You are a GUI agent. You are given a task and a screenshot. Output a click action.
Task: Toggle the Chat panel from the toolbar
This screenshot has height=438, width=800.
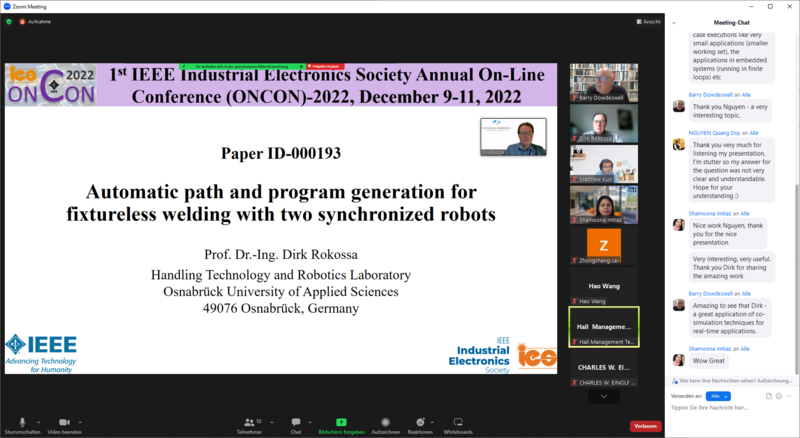296,425
